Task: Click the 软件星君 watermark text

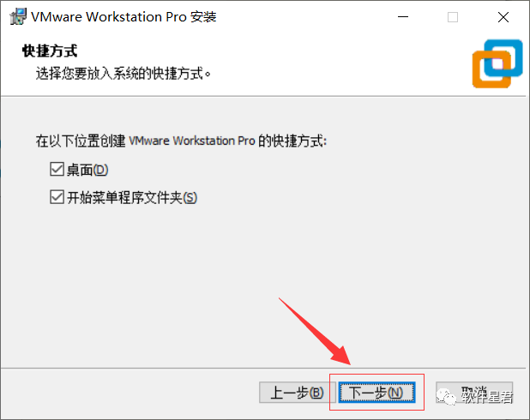Action: (x=487, y=396)
